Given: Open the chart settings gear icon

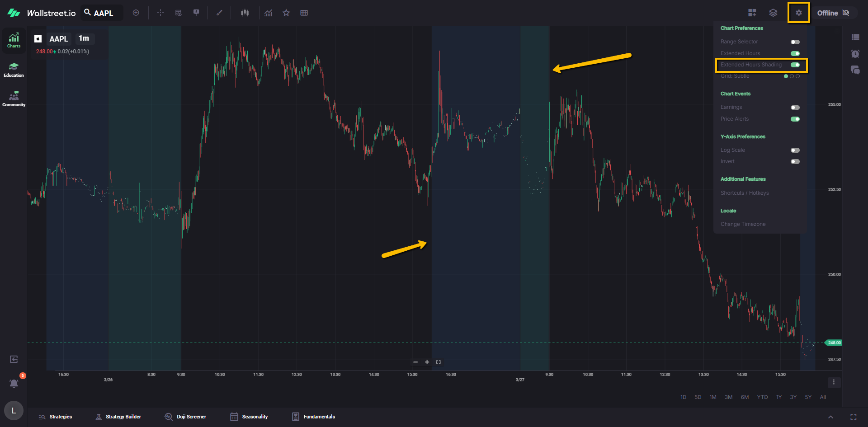Looking at the screenshot, I should coord(798,13).
